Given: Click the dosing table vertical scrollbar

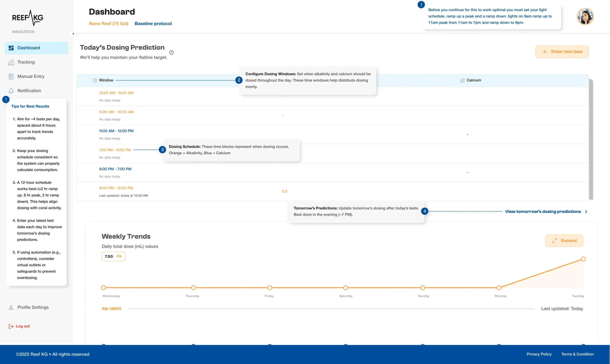Looking at the screenshot, I should tap(591, 139).
